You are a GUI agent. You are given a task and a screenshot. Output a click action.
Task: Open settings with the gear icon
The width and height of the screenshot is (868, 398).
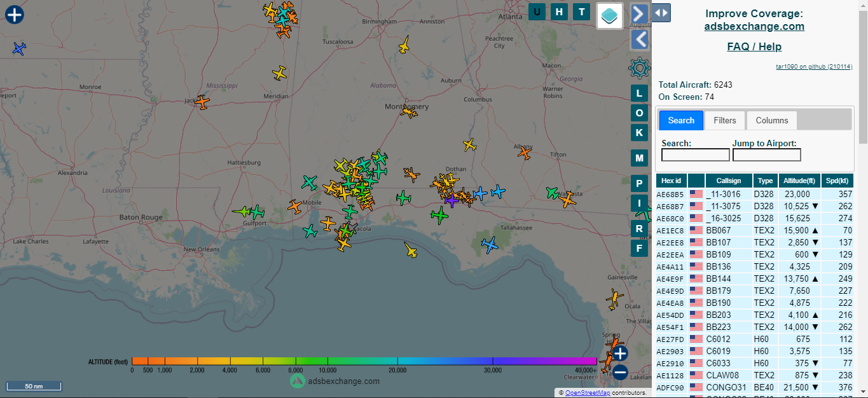640,67
